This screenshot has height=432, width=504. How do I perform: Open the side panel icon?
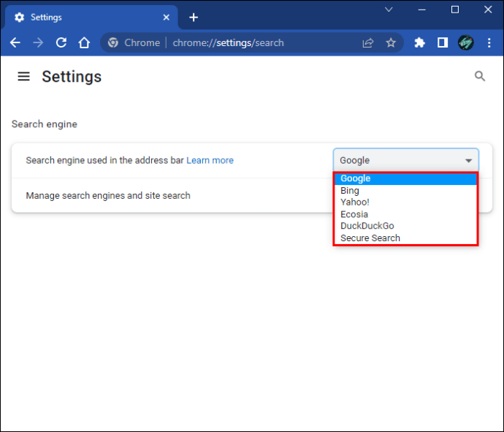(x=443, y=43)
